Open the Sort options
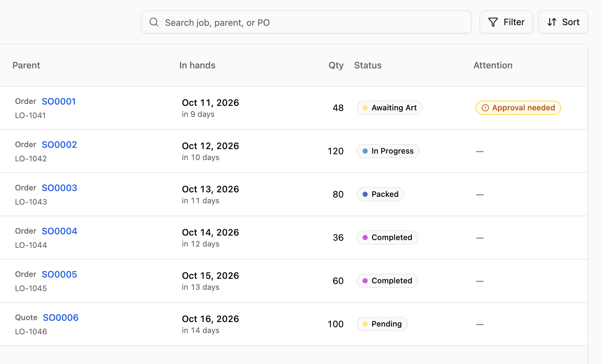The width and height of the screenshot is (601, 364). point(563,22)
